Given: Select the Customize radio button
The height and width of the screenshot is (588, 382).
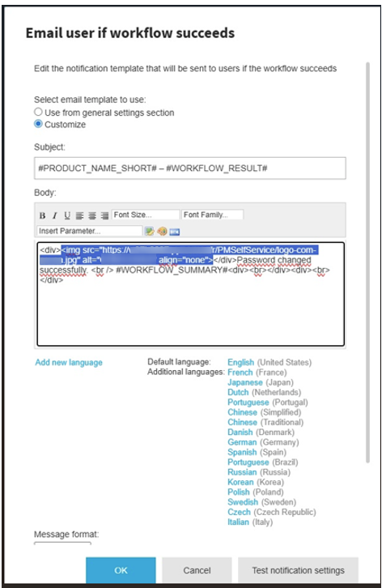Looking at the screenshot, I should click(38, 124).
